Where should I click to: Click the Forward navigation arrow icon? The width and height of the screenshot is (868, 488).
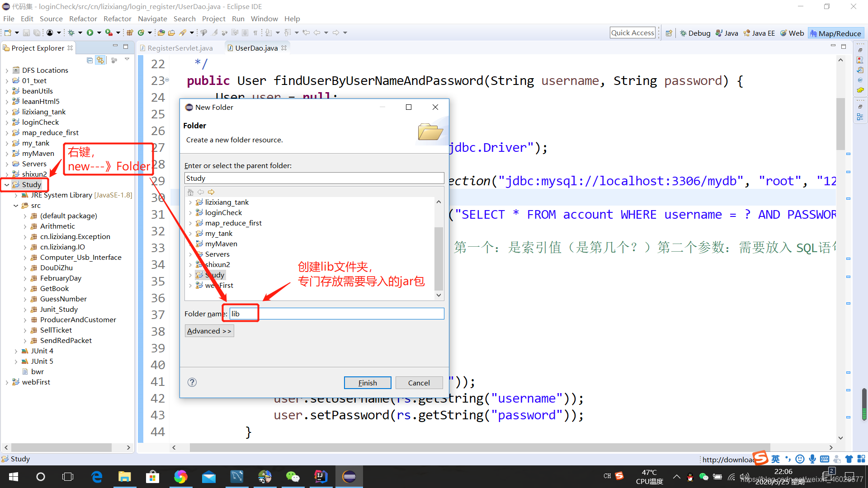coord(336,33)
